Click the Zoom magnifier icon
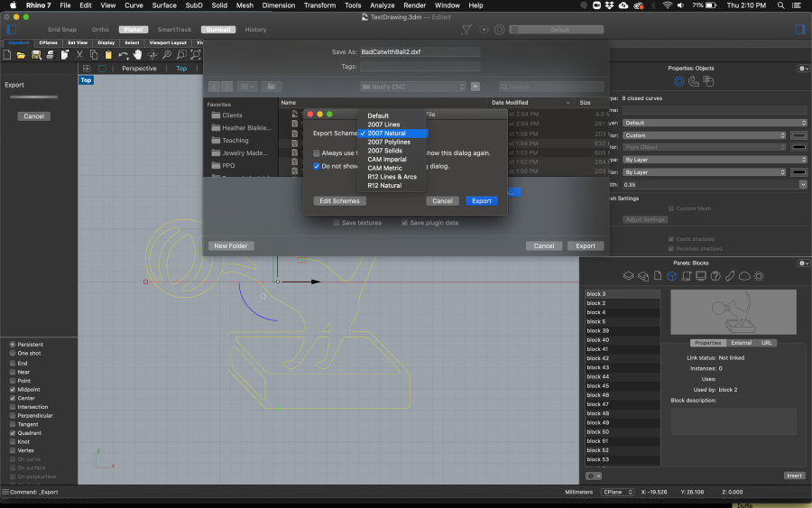 point(167,54)
